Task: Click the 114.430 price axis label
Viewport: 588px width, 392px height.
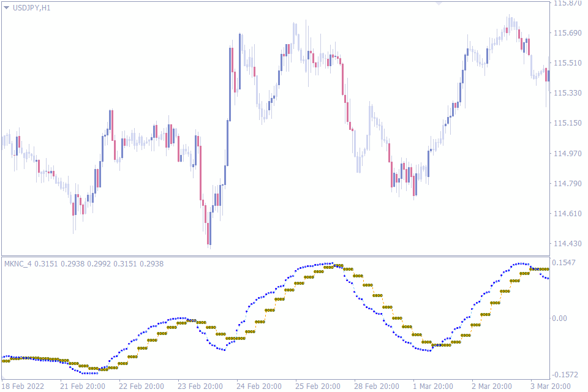Action: [567, 243]
